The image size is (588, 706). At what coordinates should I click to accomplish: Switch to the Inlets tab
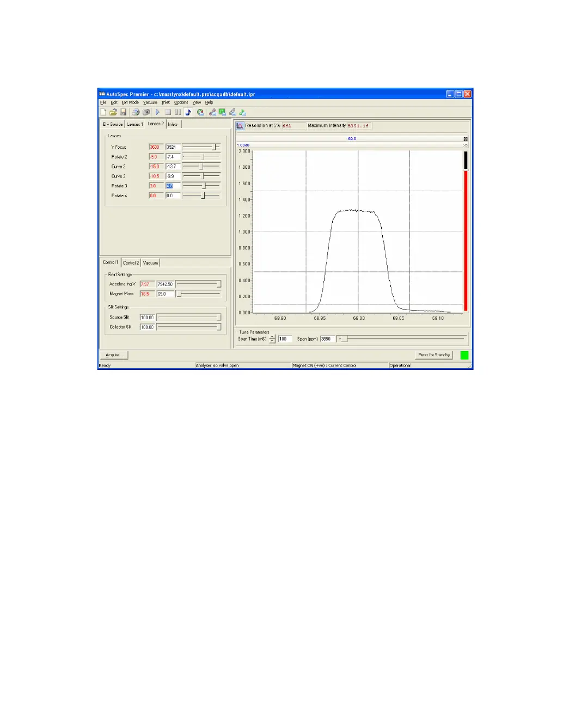tap(173, 124)
